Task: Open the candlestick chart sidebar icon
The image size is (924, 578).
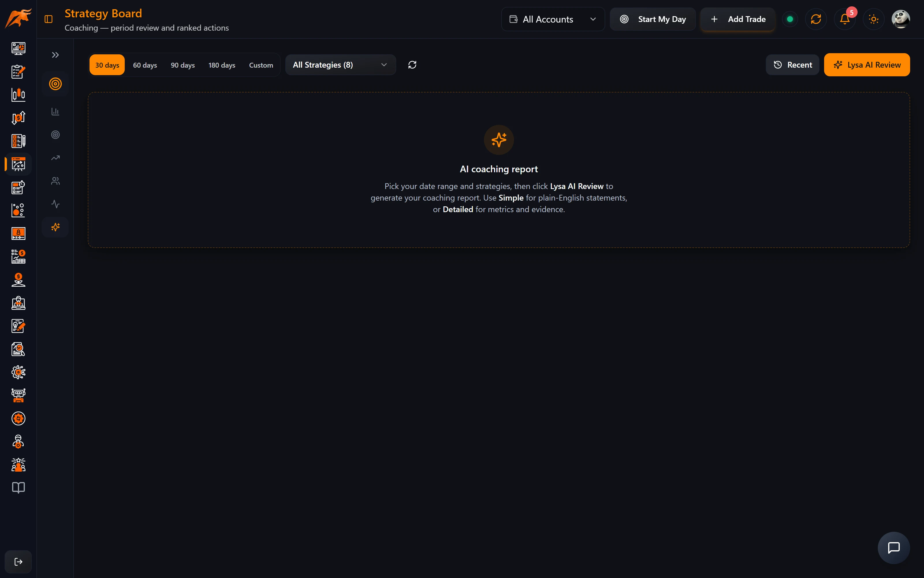Action: (x=18, y=95)
